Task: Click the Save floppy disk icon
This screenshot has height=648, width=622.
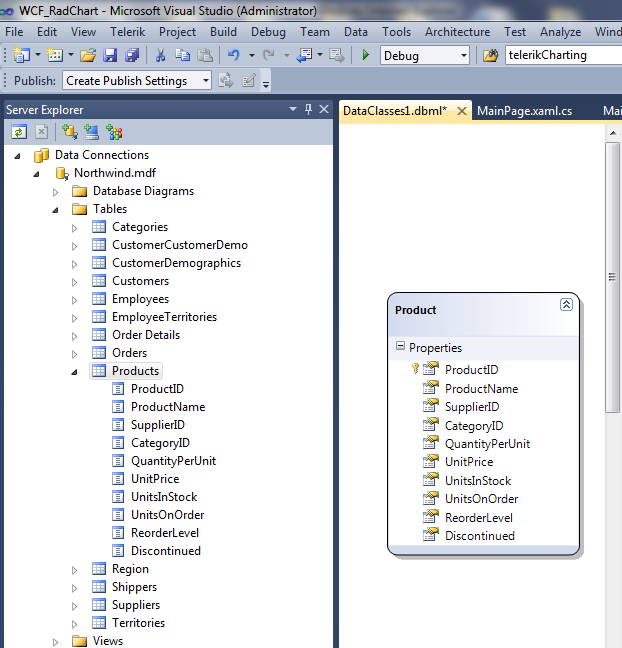Action: (x=110, y=55)
